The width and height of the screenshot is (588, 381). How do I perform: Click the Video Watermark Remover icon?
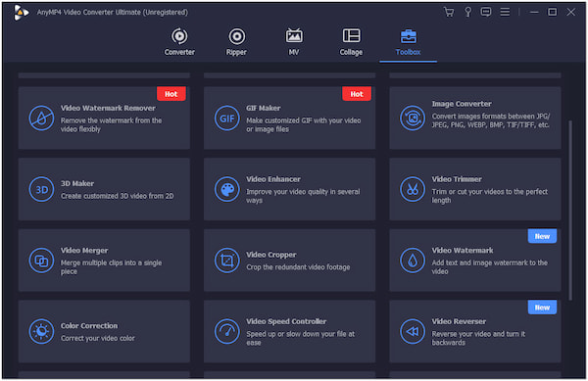click(x=41, y=118)
